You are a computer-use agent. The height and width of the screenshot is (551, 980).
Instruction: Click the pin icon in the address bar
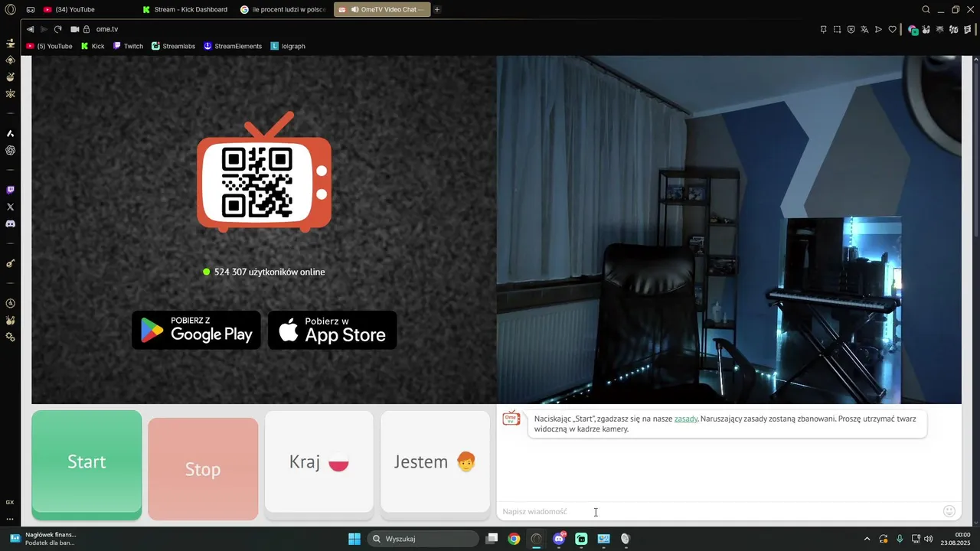point(823,30)
